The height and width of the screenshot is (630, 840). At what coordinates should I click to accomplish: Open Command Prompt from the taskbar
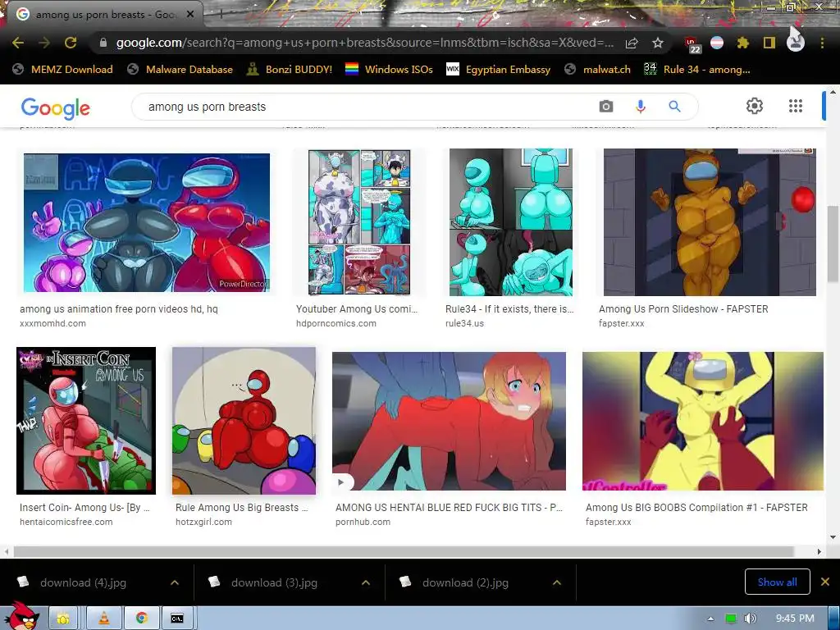177,619
